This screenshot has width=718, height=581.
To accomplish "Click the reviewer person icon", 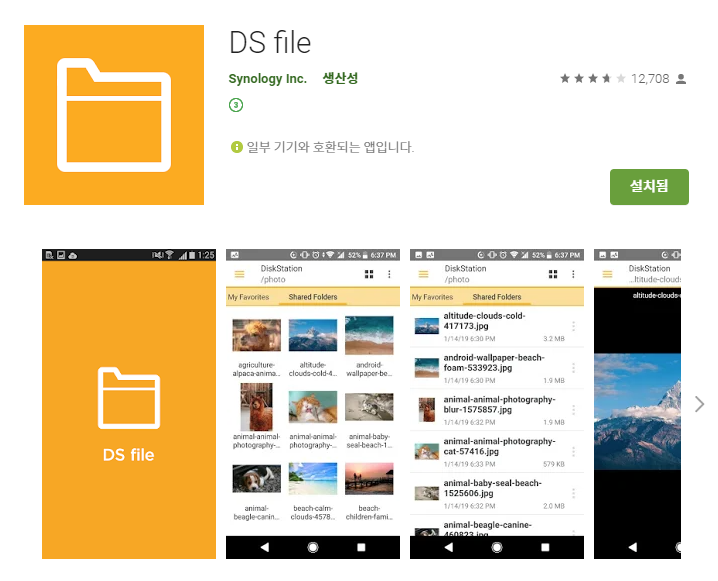I will tap(681, 79).
